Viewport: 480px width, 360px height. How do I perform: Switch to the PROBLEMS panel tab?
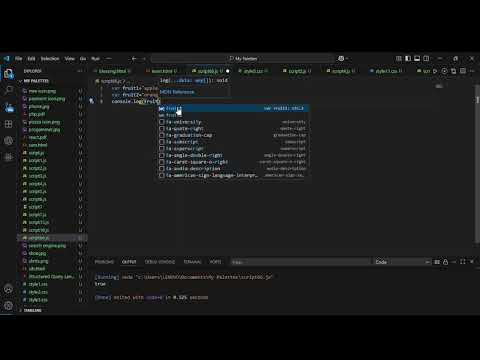pyautogui.click(x=104, y=262)
